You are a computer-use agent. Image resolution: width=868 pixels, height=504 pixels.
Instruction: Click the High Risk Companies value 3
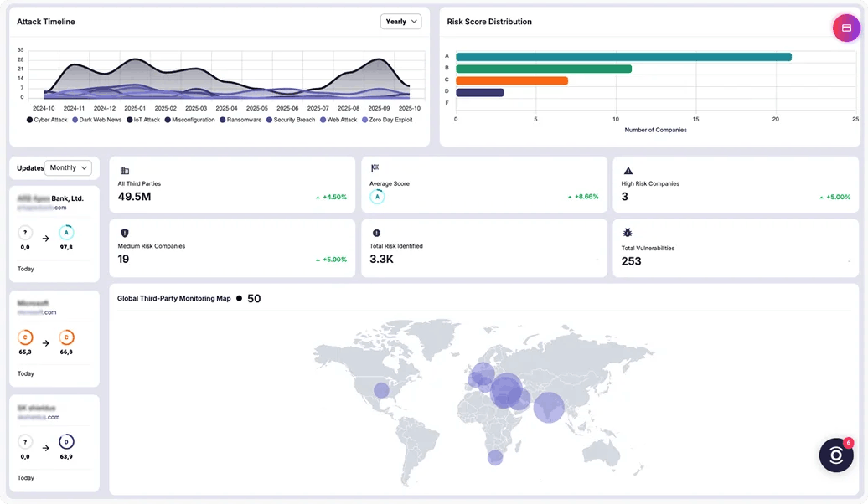pyautogui.click(x=624, y=197)
